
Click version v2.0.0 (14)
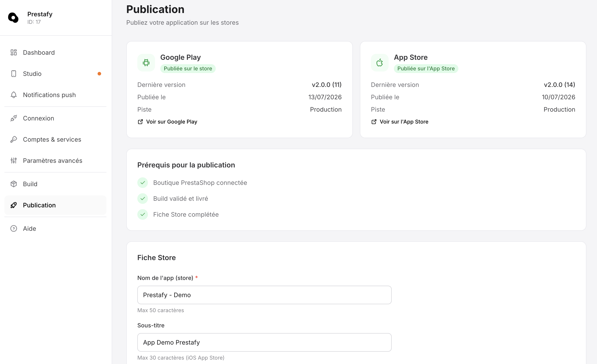(559, 85)
